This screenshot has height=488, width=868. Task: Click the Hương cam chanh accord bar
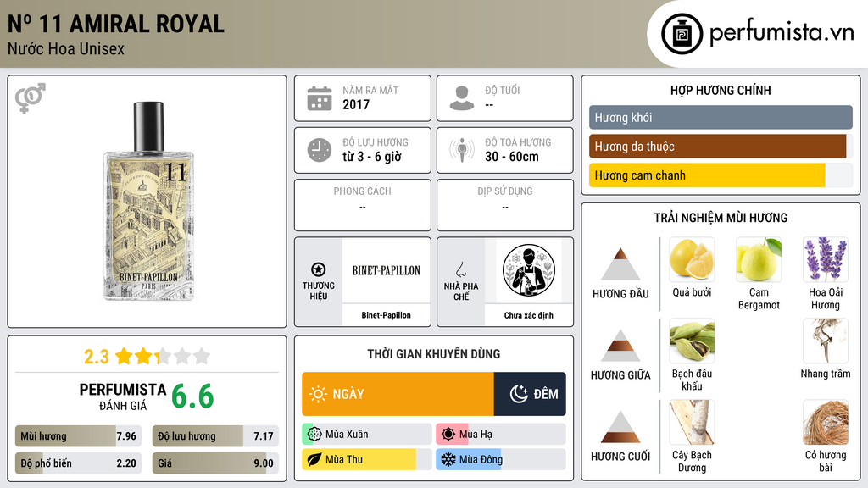[721, 175]
